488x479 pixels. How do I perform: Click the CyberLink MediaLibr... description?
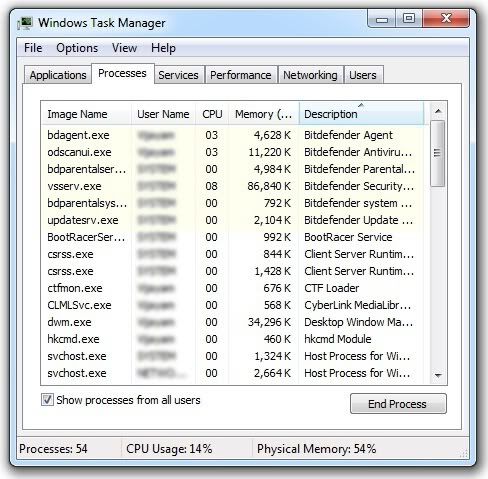357,305
